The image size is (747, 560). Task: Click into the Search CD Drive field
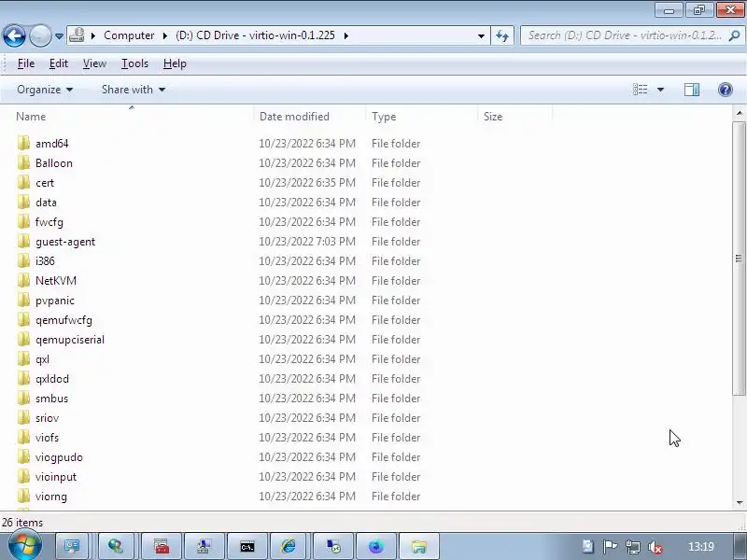coord(624,35)
